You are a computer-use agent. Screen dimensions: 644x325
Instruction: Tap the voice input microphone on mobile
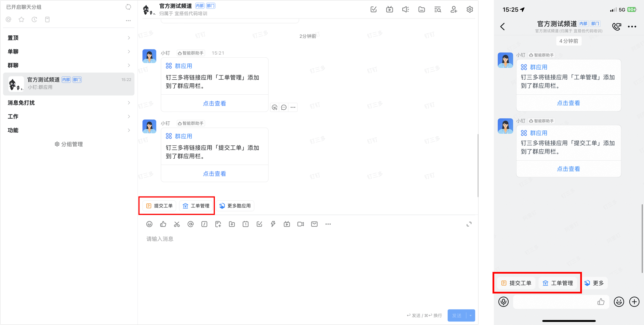point(503,302)
